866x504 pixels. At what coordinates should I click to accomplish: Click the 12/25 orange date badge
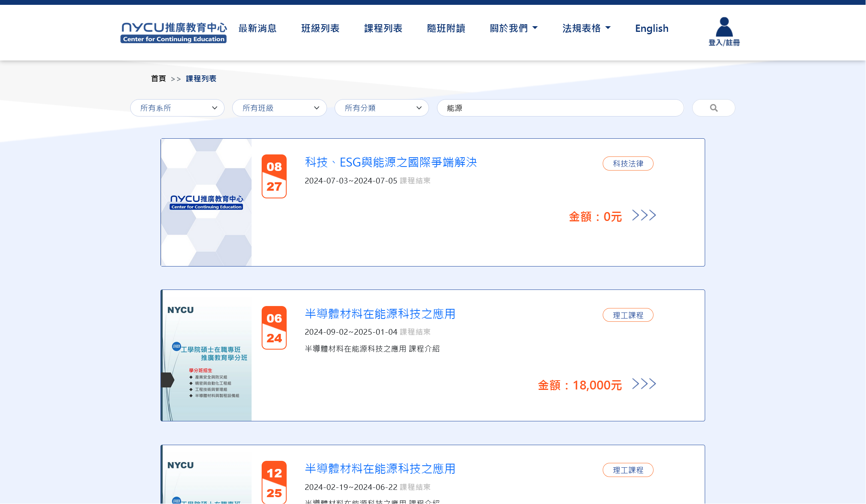[274, 483]
